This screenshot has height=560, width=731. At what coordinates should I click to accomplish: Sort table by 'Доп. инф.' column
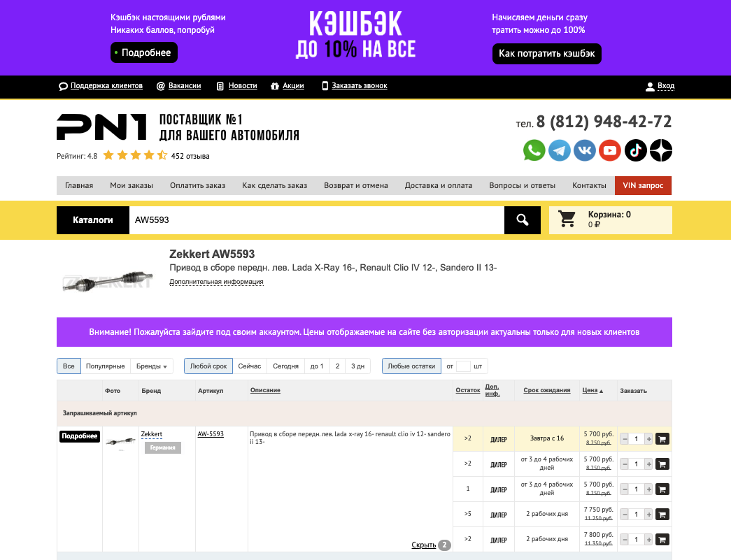tap(492, 390)
